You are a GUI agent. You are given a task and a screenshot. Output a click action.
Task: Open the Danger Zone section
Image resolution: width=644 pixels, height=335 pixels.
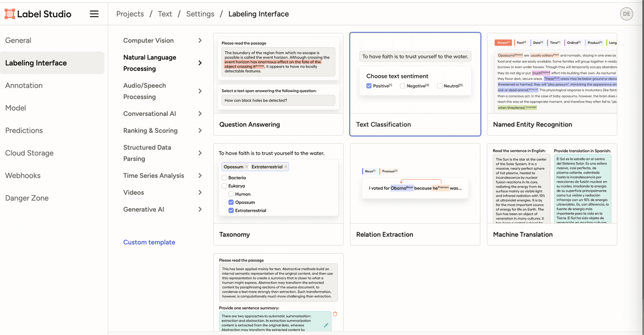tap(52, 198)
